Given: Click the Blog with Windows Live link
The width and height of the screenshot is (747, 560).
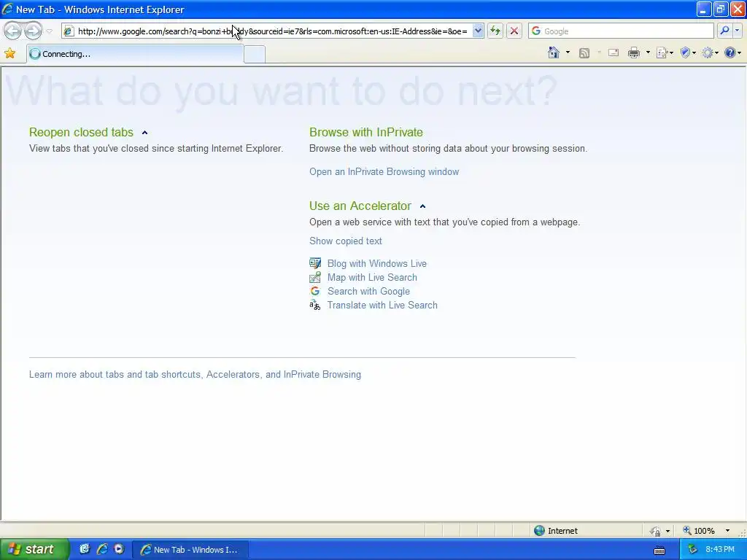Looking at the screenshot, I should point(377,263).
